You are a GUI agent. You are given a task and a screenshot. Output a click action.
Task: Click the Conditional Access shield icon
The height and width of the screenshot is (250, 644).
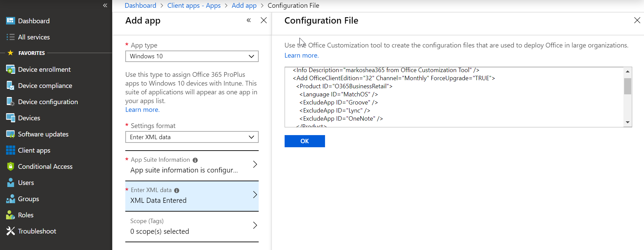(10, 166)
